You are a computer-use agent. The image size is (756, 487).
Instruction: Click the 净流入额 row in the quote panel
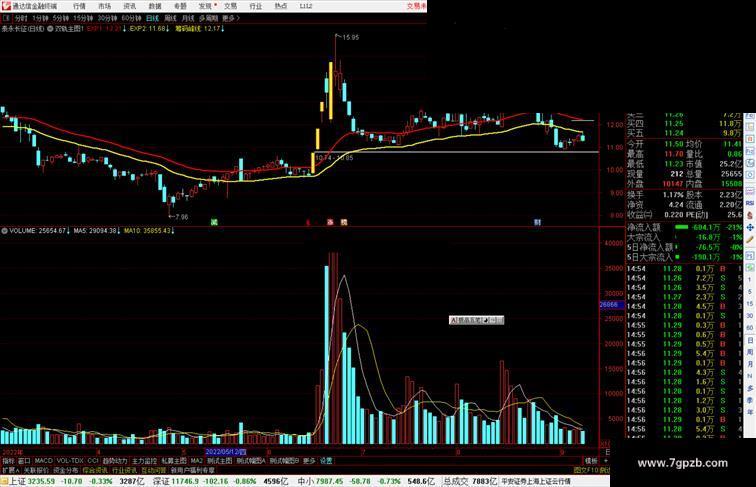tap(685, 227)
